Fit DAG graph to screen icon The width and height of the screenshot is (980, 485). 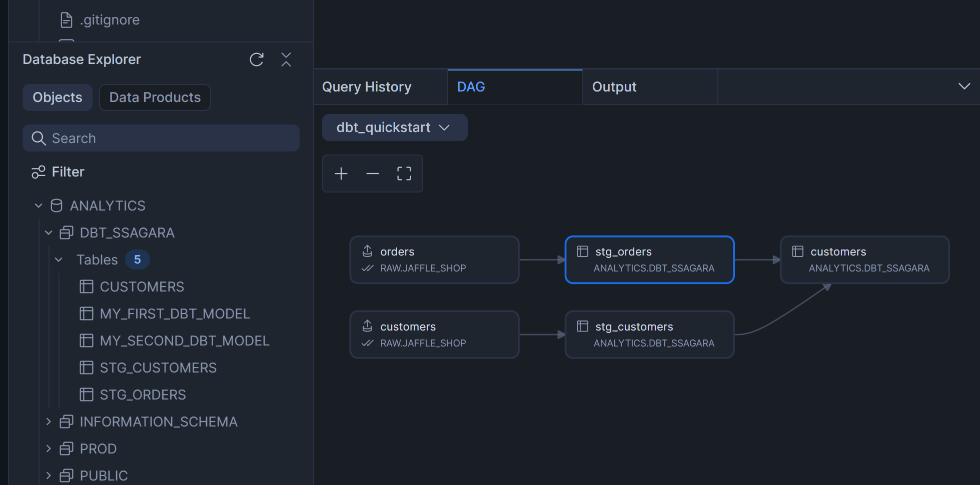coord(404,173)
